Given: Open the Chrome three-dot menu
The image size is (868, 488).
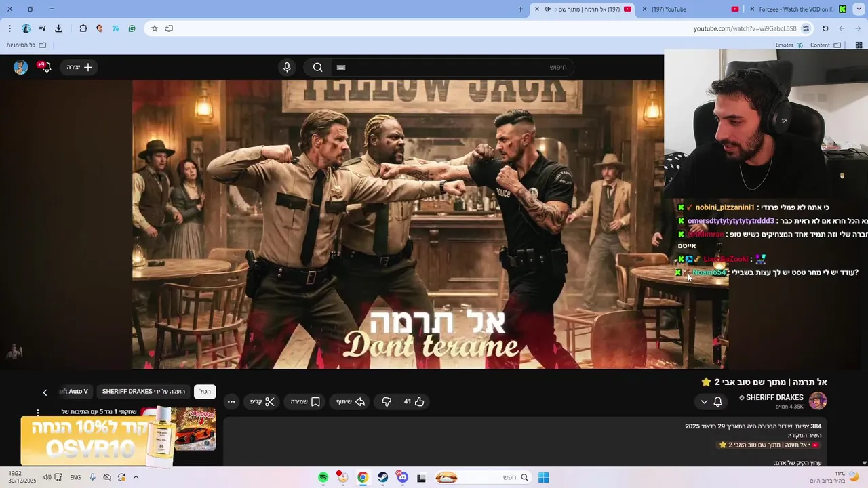Looking at the screenshot, I should [9, 28].
